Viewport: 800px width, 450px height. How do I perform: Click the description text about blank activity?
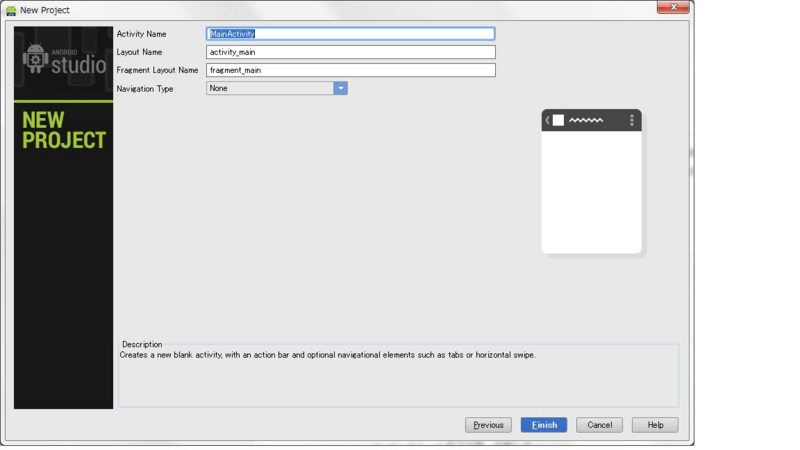click(328, 355)
